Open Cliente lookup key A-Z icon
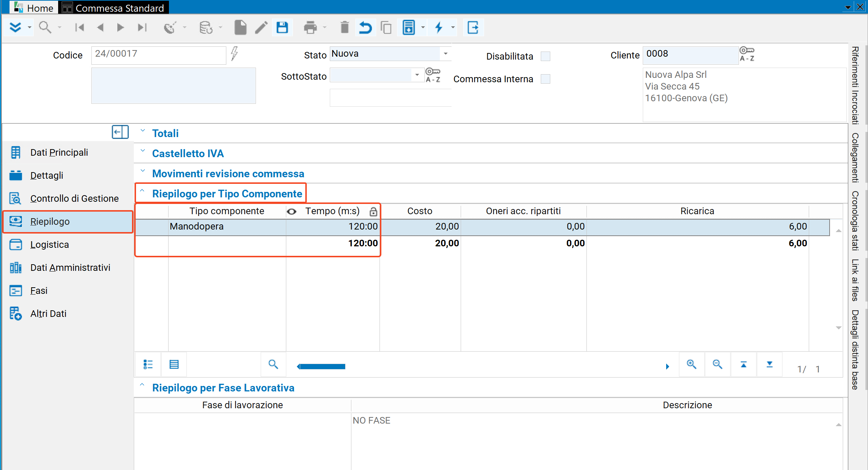The width and height of the screenshot is (868, 470). click(x=747, y=54)
